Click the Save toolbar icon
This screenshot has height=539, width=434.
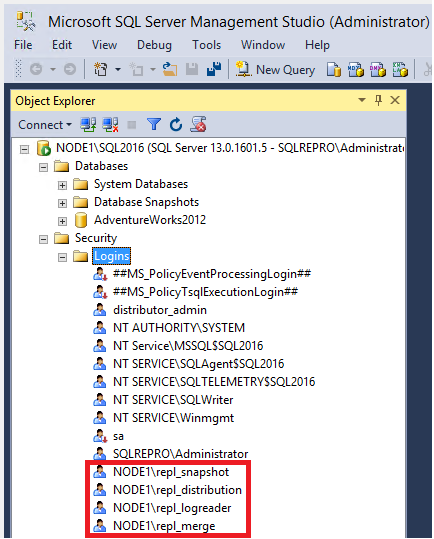pos(192,69)
